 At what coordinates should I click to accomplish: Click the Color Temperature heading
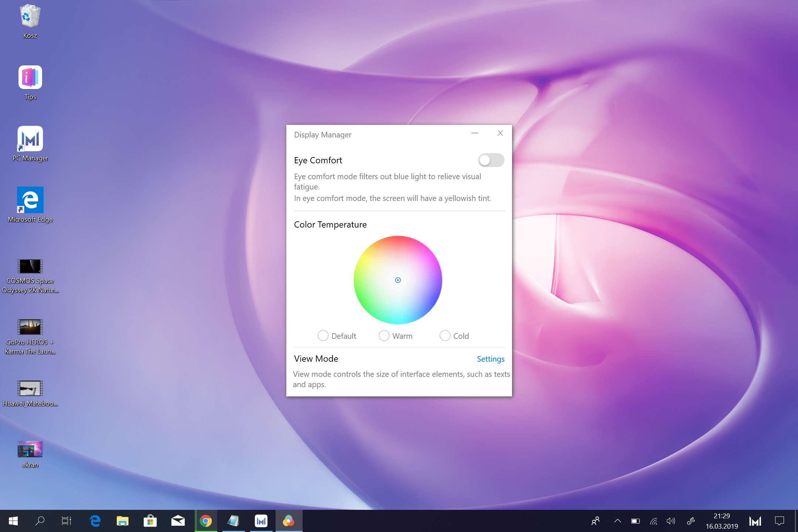(x=330, y=225)
